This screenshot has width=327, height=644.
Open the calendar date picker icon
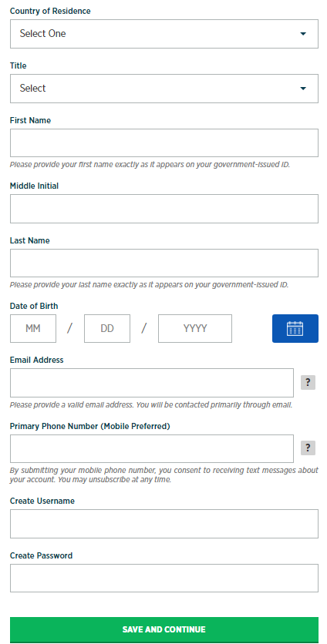pos(295,329)
